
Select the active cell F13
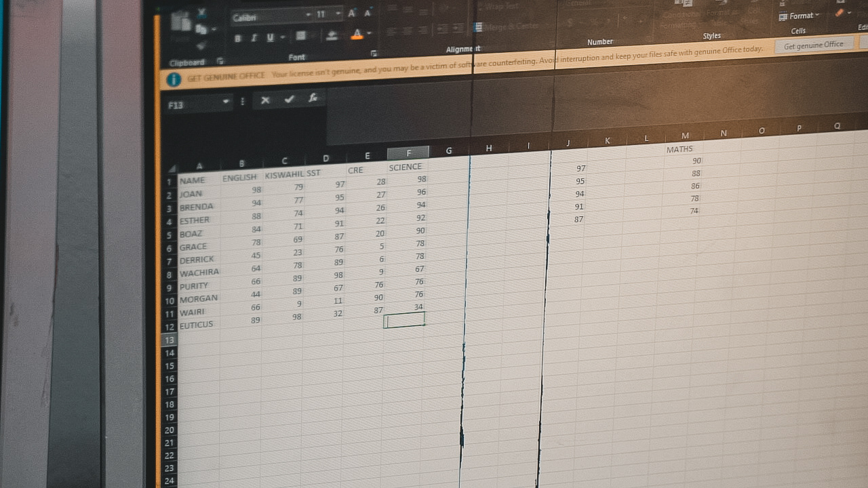pyautogui.click(x=405, y=320)
